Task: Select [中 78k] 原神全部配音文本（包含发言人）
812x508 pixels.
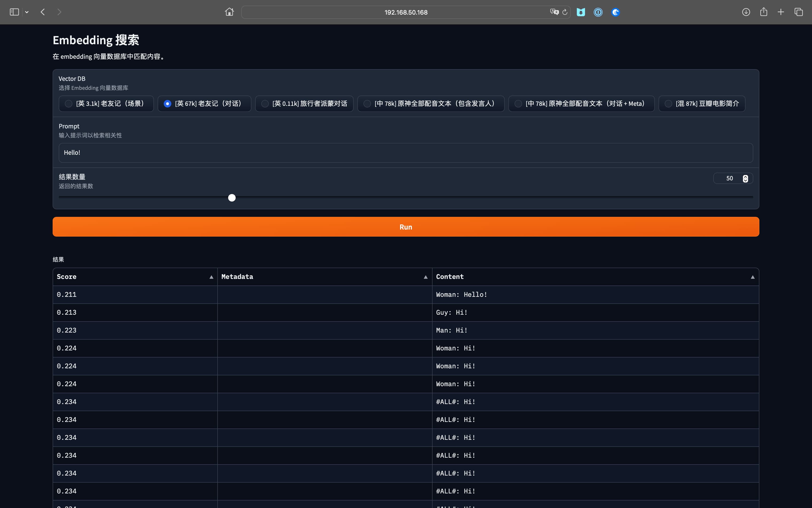Action: point(431,103)
